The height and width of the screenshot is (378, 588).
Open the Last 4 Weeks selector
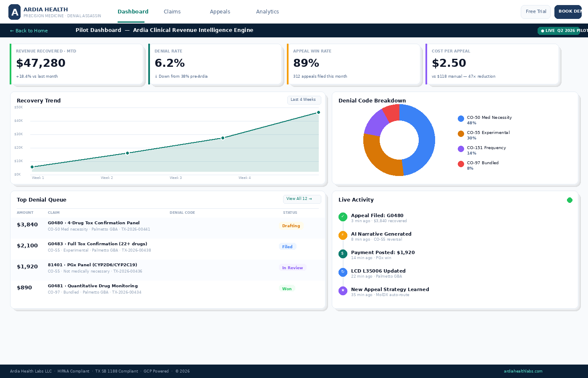[304, 100]
